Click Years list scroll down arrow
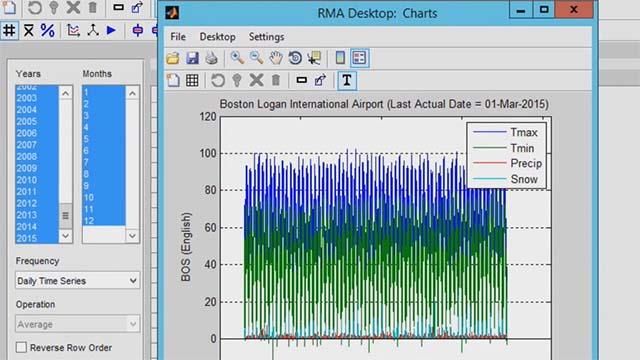640x360 pixels. click(x=65, y=236)
